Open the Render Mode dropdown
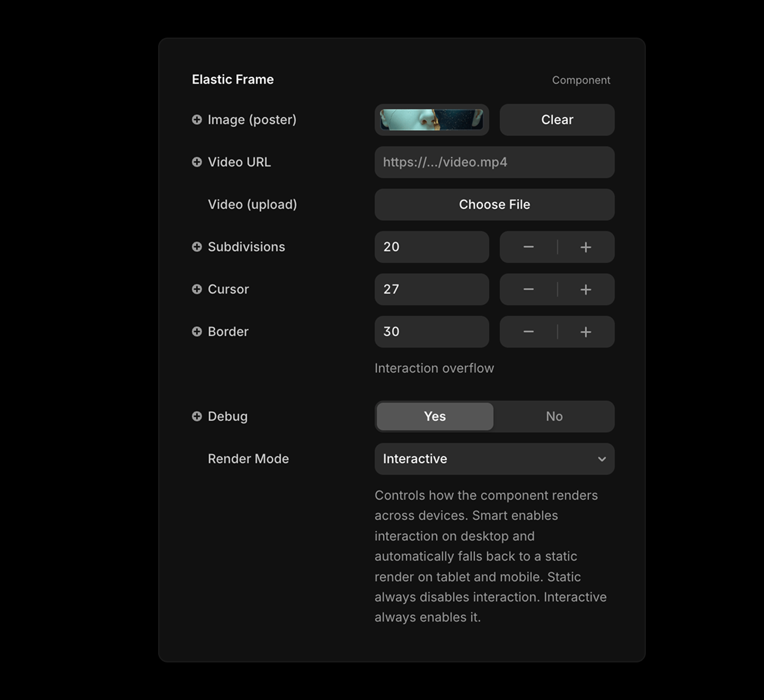Viewport: 764px width, 700px height. click(x=494, y=459)
